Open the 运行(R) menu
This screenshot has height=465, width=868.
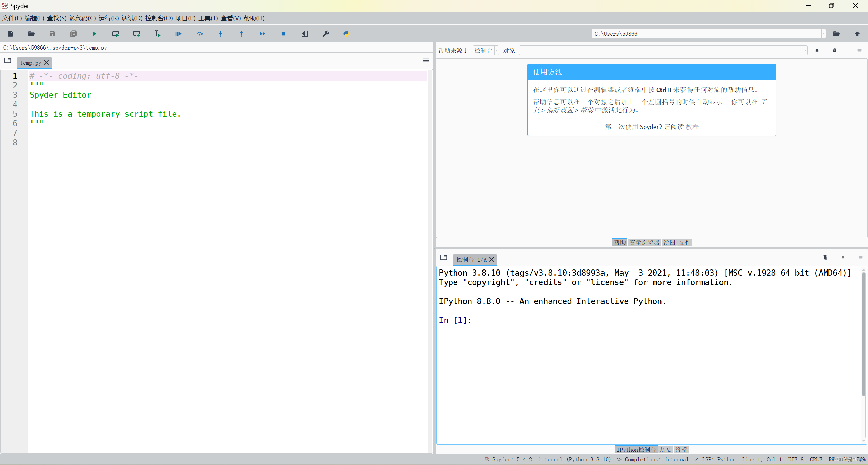(108, 18)
